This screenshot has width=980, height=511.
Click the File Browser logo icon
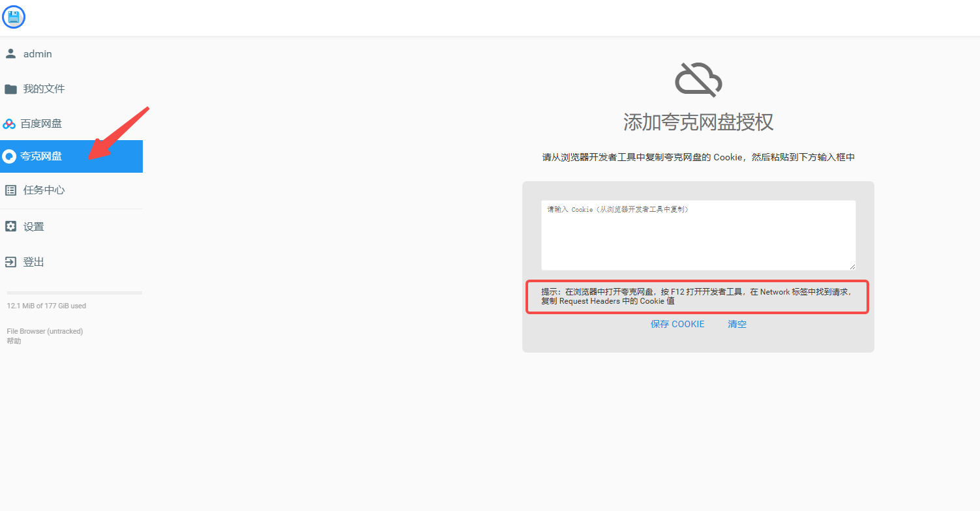coord(14,17)
